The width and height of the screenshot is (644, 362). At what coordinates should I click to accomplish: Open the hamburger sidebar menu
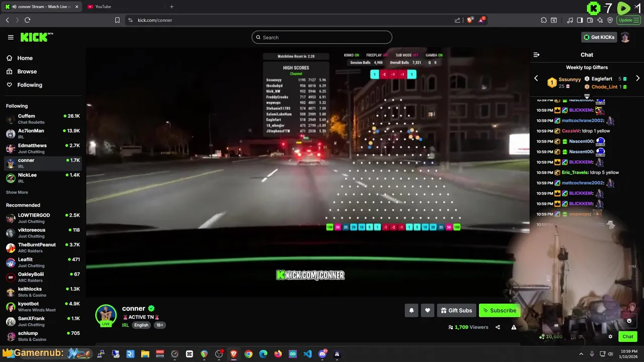click(x=11, y=37)
